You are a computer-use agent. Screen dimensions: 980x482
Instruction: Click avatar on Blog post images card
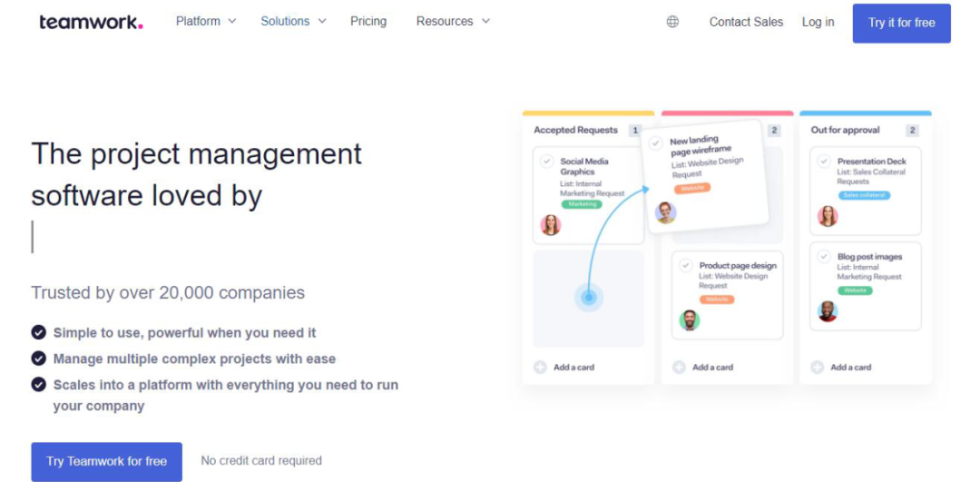[x=827, y=311]
